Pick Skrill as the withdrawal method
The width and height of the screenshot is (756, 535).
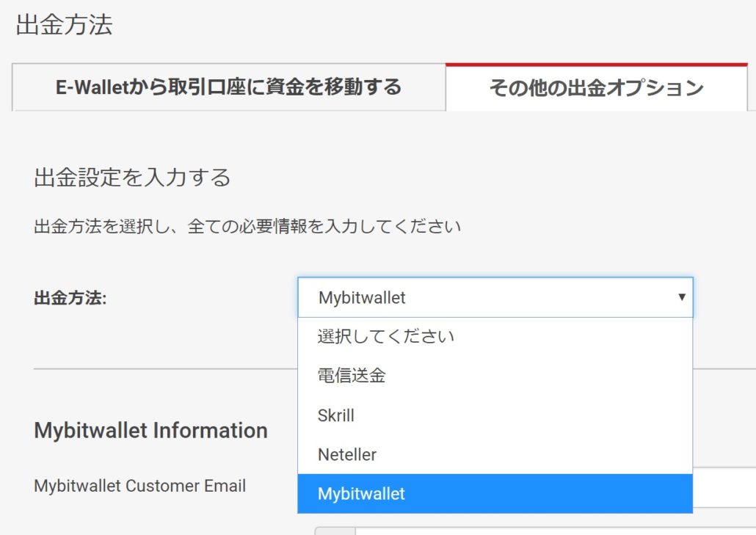495,415
